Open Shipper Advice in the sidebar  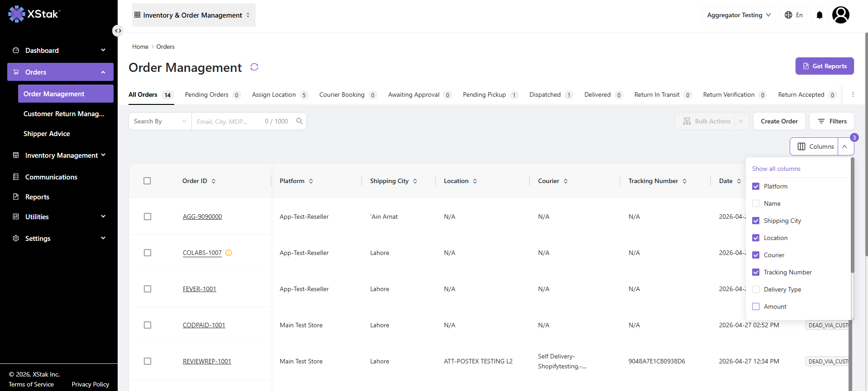[47, 133]
